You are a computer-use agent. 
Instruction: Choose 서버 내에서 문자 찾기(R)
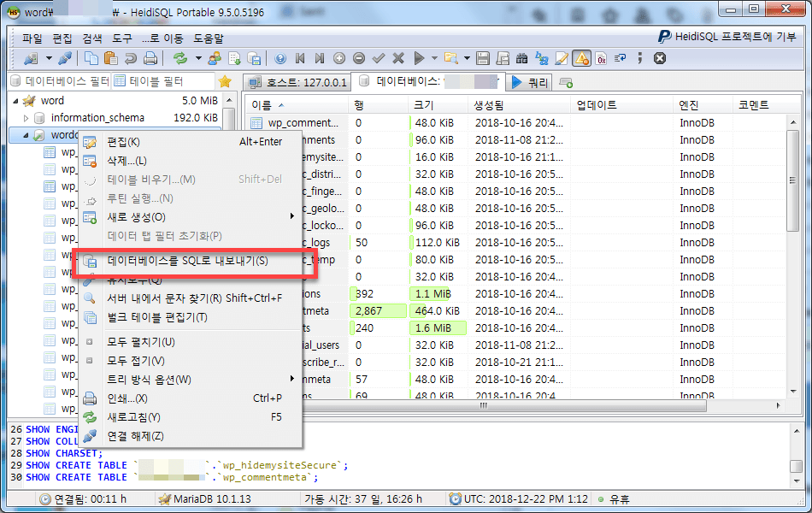coord(190,298)
